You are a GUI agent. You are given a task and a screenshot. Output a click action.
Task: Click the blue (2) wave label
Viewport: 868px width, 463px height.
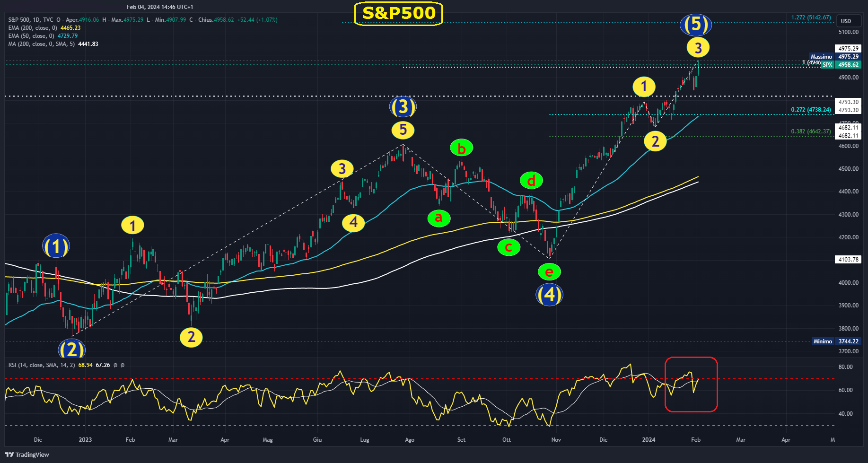(x=71, y=349)
